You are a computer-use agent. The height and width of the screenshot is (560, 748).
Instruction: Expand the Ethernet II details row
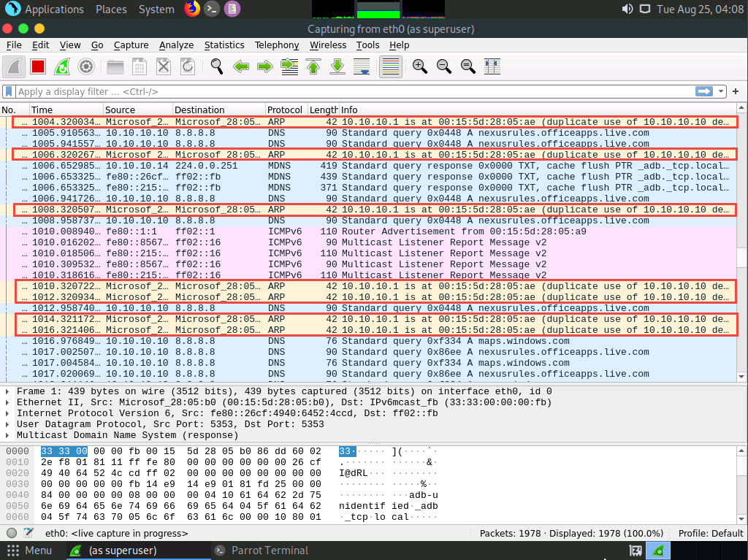click(x=7, y=402)
